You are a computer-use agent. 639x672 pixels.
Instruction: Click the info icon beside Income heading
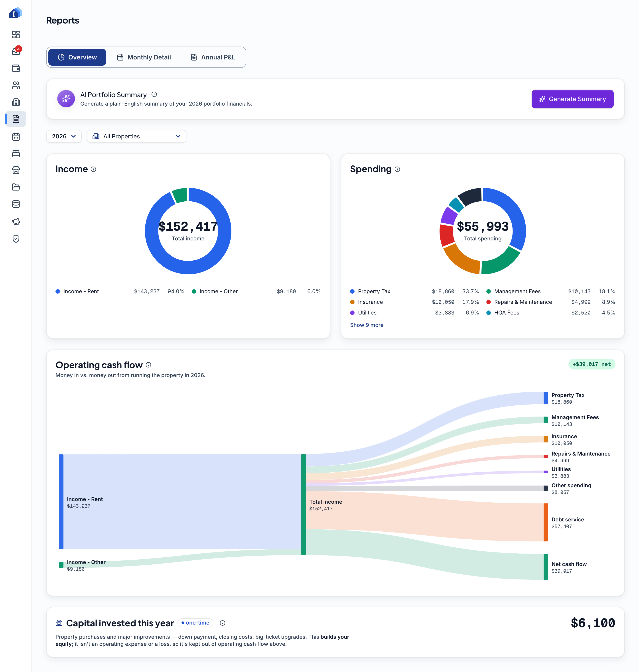[93, 169]
